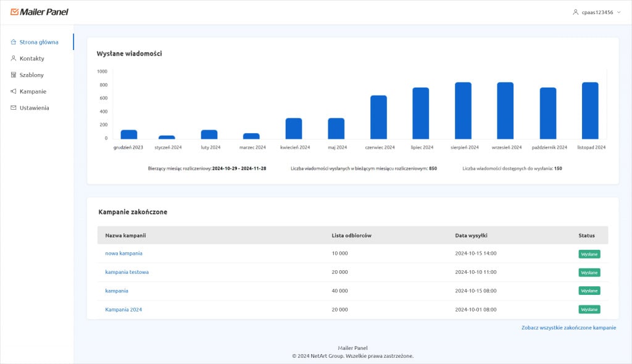
Task: Click the user profile icon near cpaas123456
Action: pos(575,11)
